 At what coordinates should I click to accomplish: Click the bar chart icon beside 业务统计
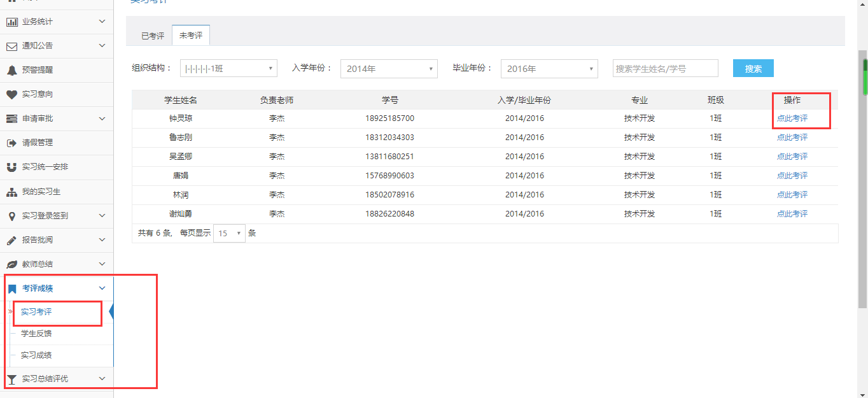[x=11, y=22]
